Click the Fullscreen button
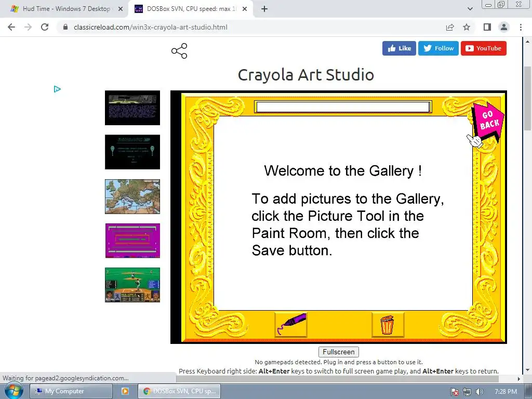 (x=339, y=352)
